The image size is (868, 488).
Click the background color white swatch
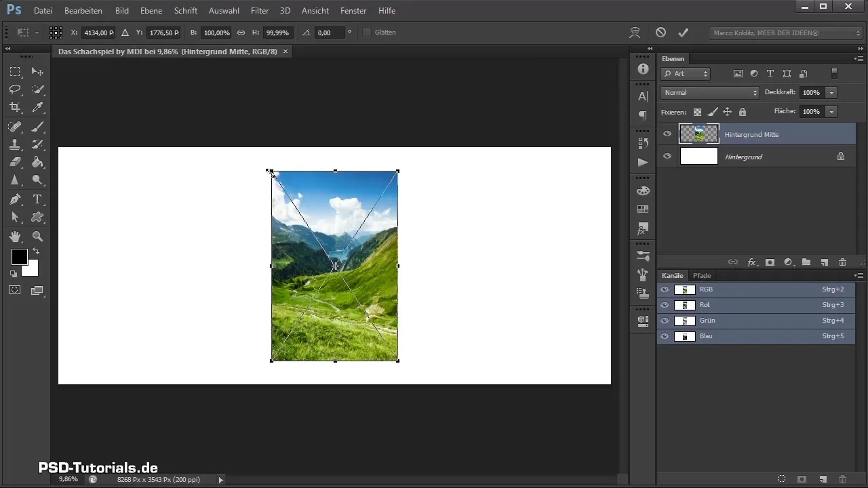tap(32, 270)
